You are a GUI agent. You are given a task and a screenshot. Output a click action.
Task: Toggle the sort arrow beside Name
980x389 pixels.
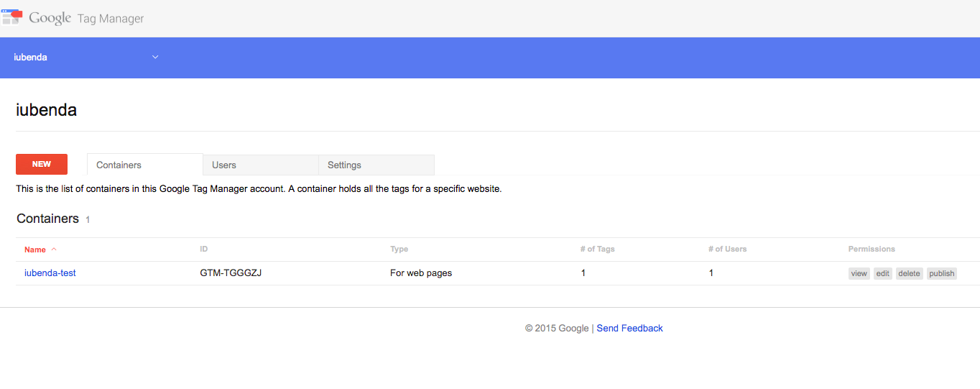(x=54, y=249)
